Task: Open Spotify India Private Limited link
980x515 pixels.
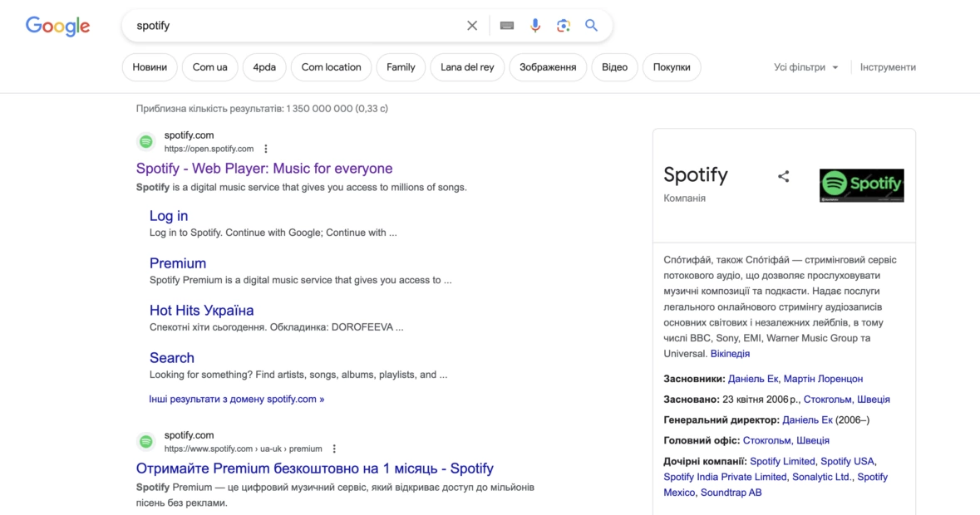Action: pyautogui.click(x=725, y=477)
